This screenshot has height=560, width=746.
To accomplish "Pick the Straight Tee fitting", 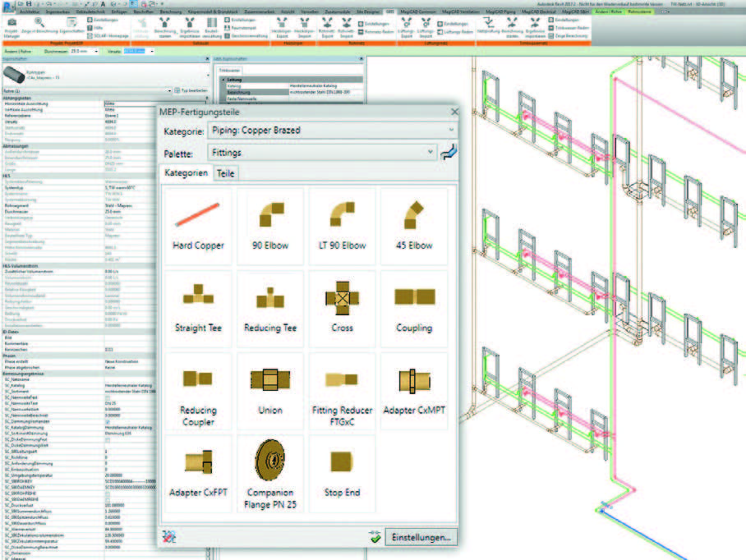I will pos(198,308).
